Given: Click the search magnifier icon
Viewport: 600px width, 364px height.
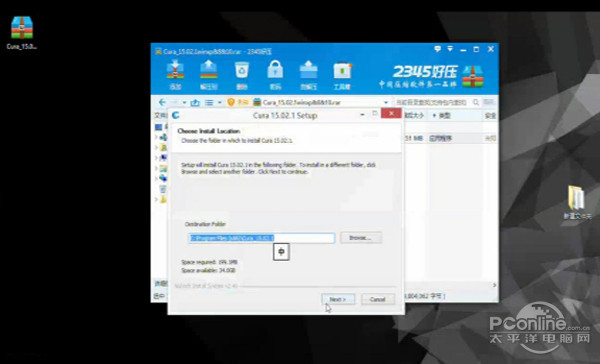Looking at the screenshot, I should 476,102.
